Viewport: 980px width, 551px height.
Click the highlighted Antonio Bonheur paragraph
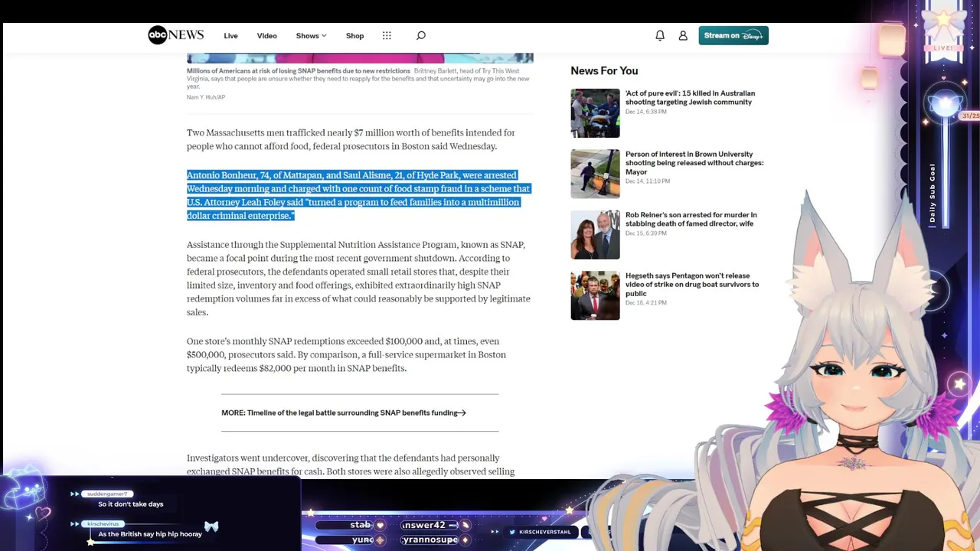coord(358,195)
